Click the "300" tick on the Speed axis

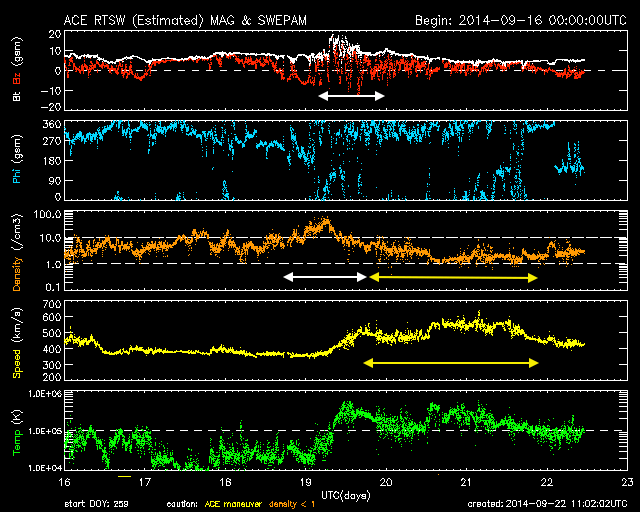click(52, 365)
